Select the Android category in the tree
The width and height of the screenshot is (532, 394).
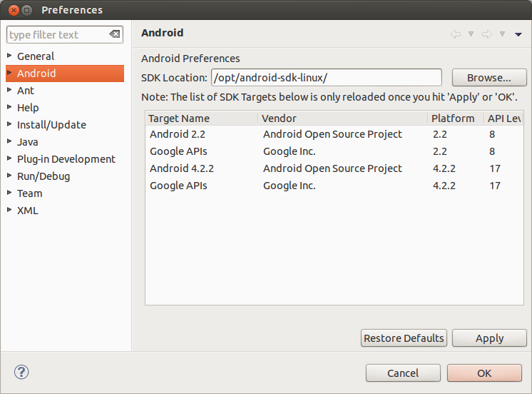coord(36,74)
